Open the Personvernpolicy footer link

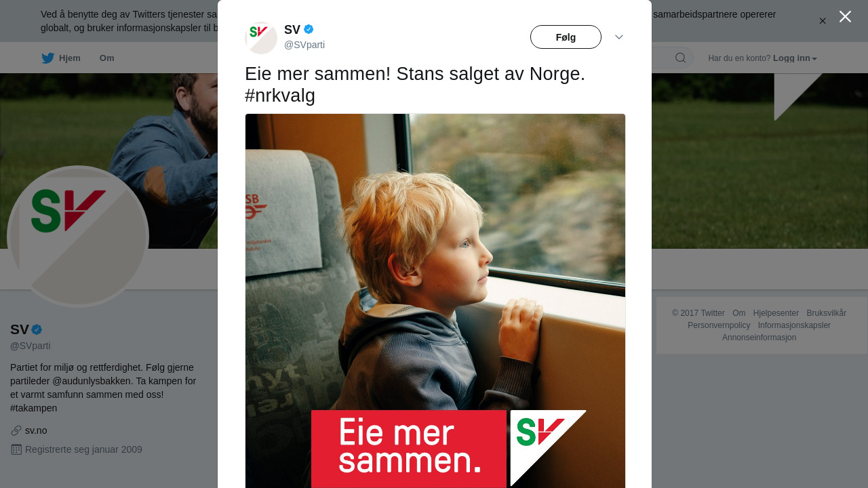[719, 325]
